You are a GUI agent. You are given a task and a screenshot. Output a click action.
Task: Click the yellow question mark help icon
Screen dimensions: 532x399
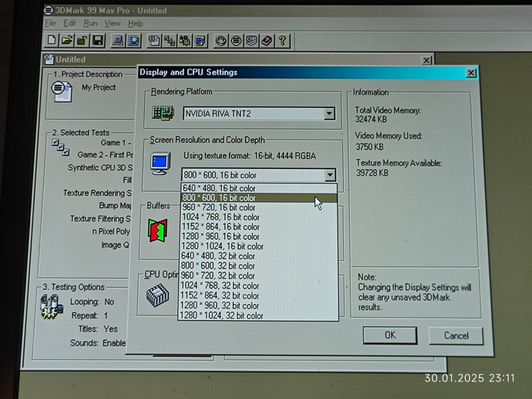point(283,41)
